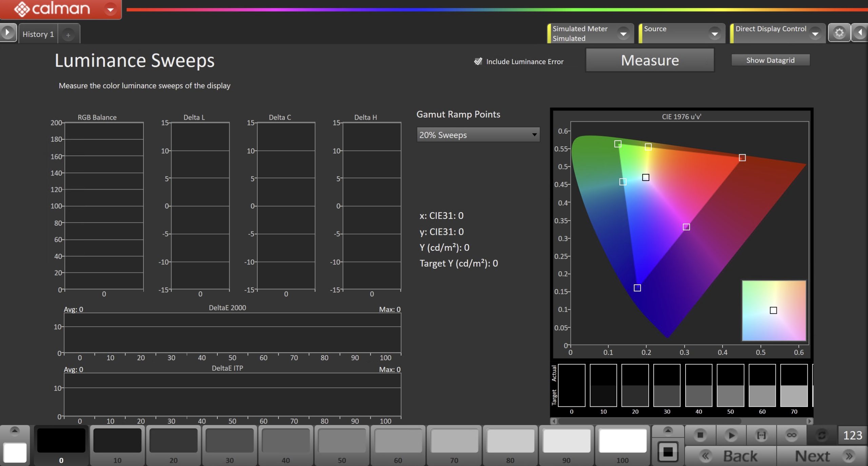Click the continuous read infinity icon
This screenshot has height=466, width=868.
tap(792, 435)
